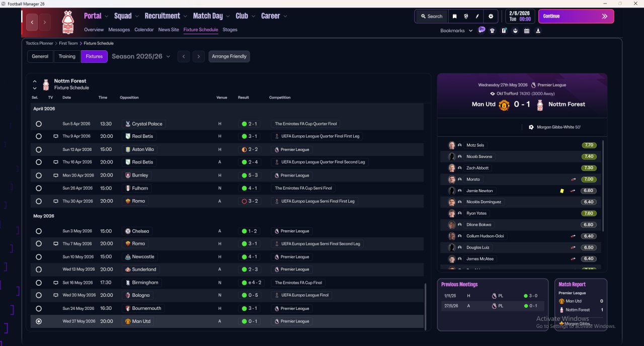Click the TV icon on the Burnley row
The image size is (644, 346).
point(56,176)
